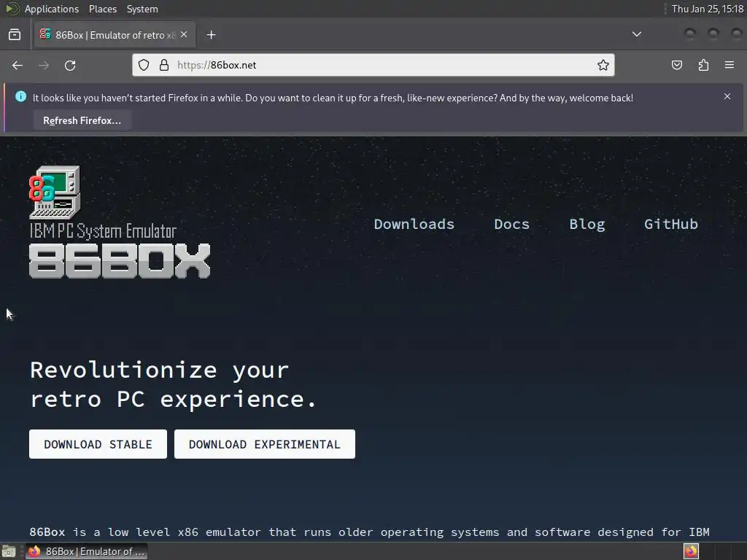Bookmark this page with the star icon
This screenshot has width=747, height=560.
point(603,65)
